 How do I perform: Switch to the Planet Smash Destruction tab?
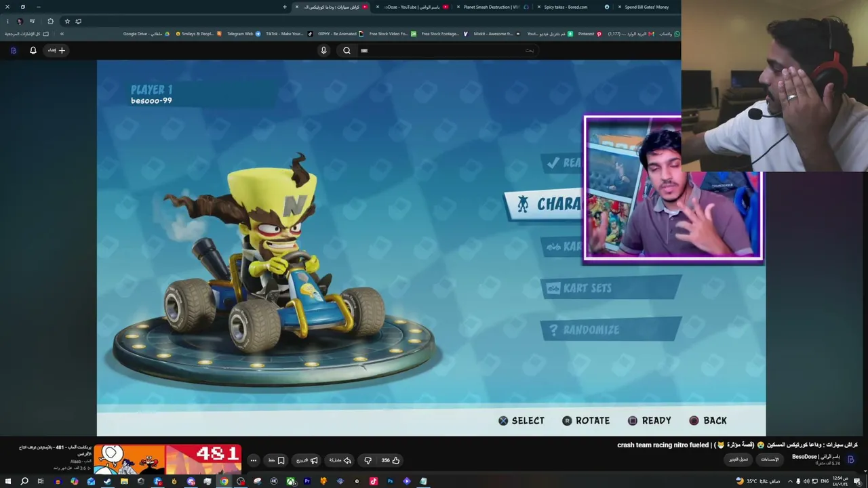coord(491,7)
